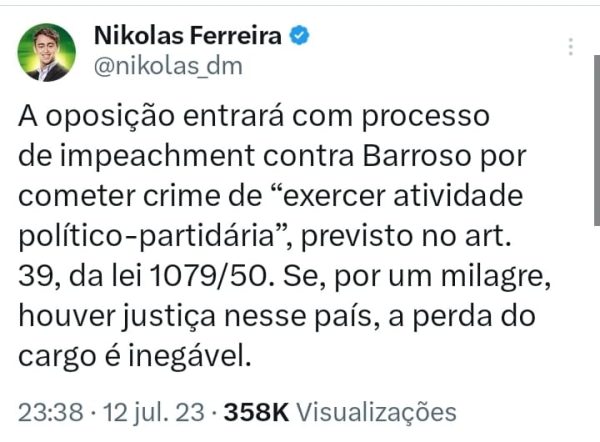Viewport: 600px width, 442px height.
Task: Click the word impeachment in the tweet
Action: point(164,158)
